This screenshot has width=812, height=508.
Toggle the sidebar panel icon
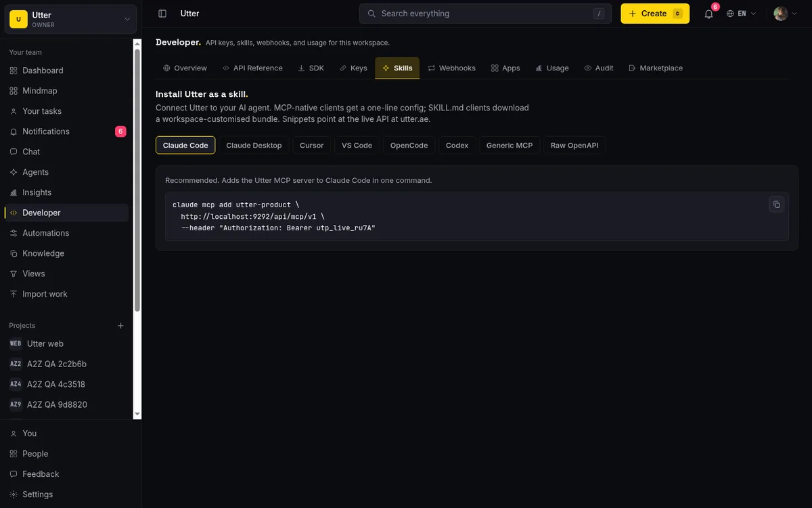[162, 14]
